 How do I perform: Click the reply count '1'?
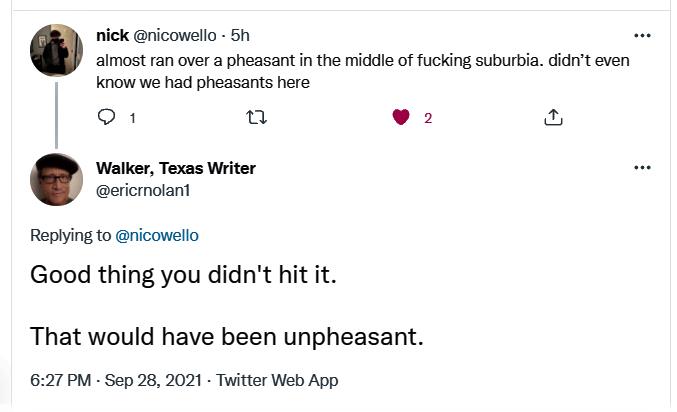click(132, 118)
